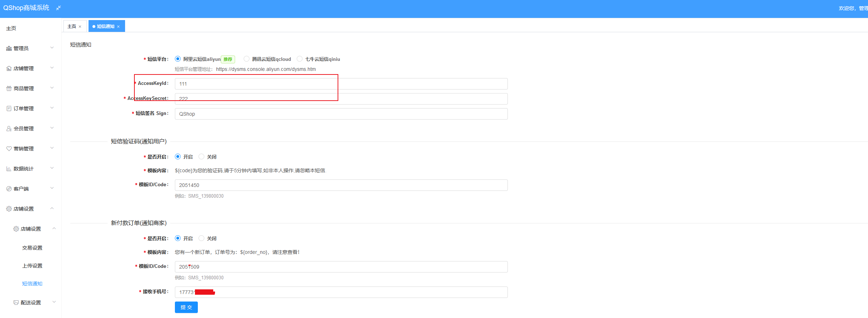
Task: Open 交易设置 in the sidebar
Action: (32, 248)
